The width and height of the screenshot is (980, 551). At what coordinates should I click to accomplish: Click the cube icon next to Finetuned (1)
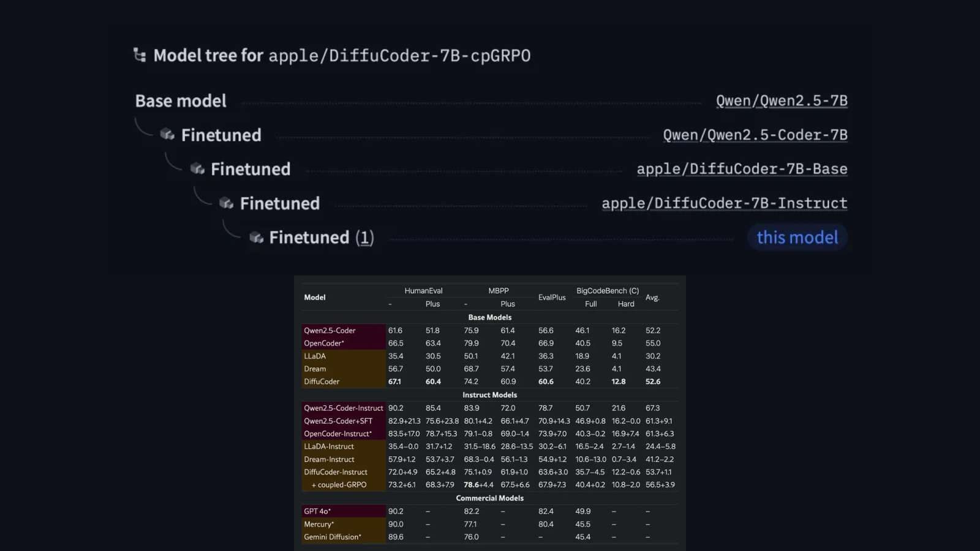(x=256, y=238)
